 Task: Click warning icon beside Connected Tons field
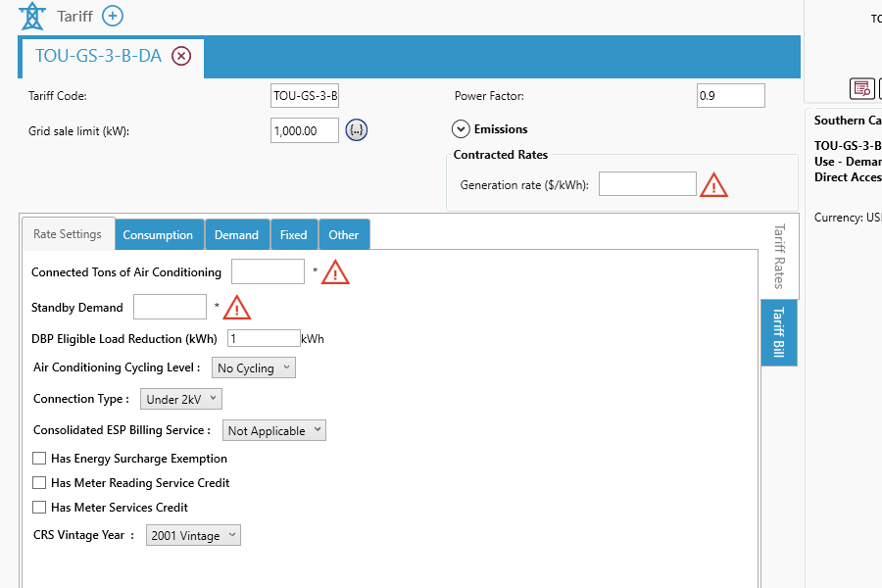[x=335, y=272]
